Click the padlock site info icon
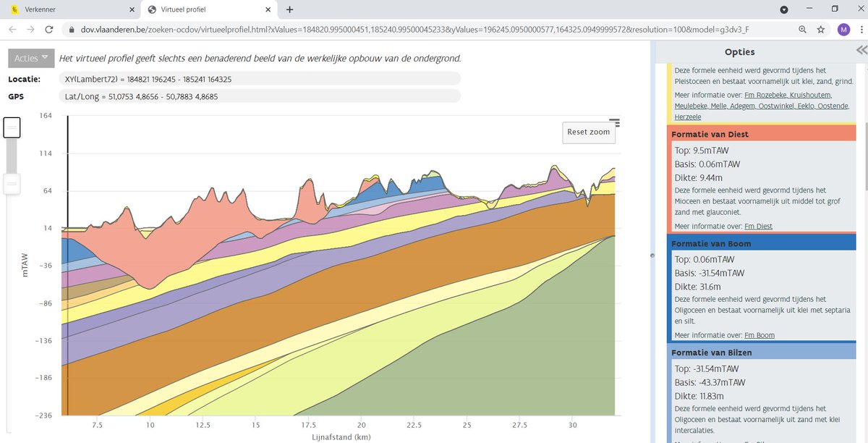Screen dimensions: 868x443 click(71, 30)
